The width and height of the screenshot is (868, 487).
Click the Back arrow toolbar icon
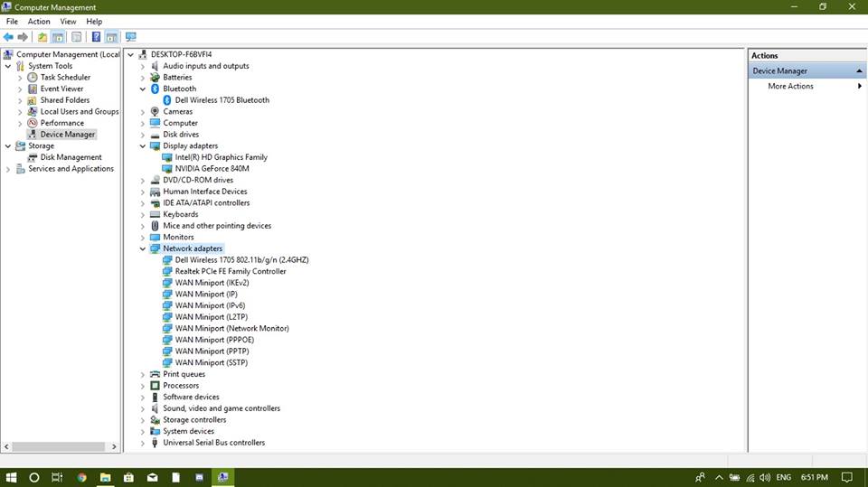pyautogui.click(x=8, y=37)
